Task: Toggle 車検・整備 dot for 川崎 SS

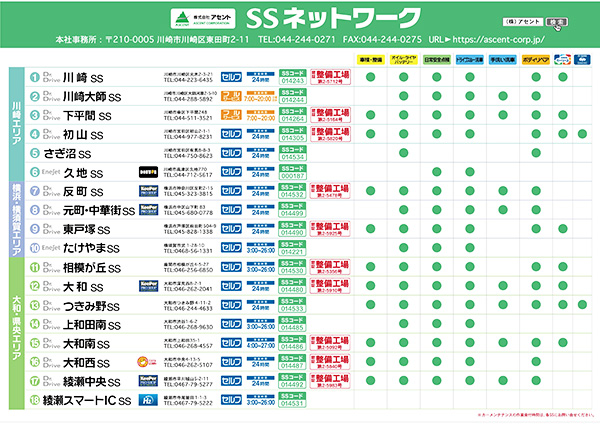Action: tap(370, 77)
